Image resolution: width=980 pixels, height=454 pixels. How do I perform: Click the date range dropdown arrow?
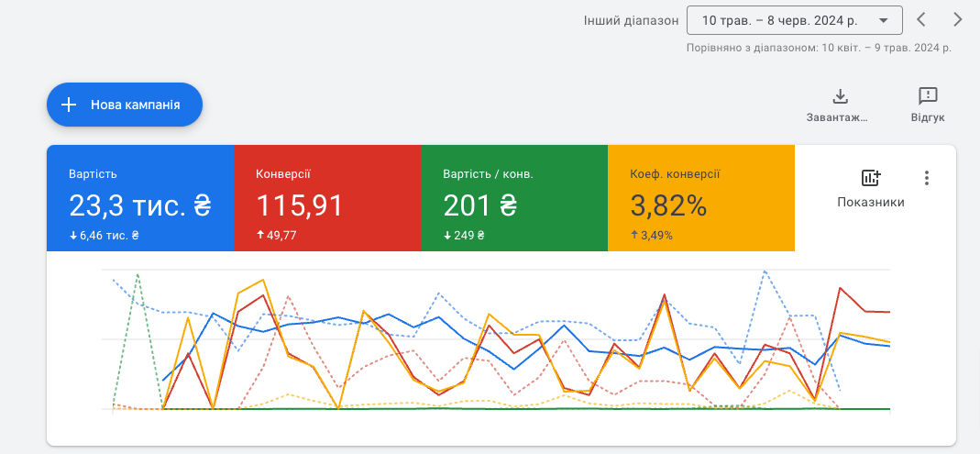[883, 20]
